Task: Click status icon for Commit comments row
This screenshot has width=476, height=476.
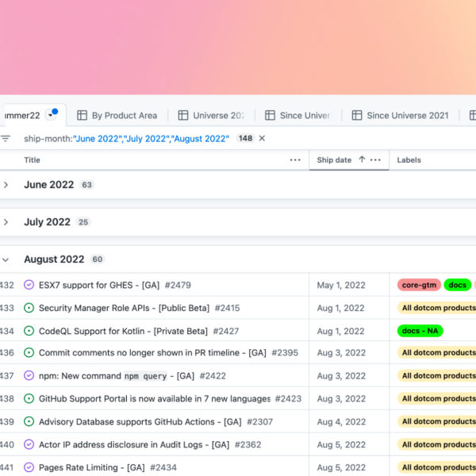Action: coord(29,352)
